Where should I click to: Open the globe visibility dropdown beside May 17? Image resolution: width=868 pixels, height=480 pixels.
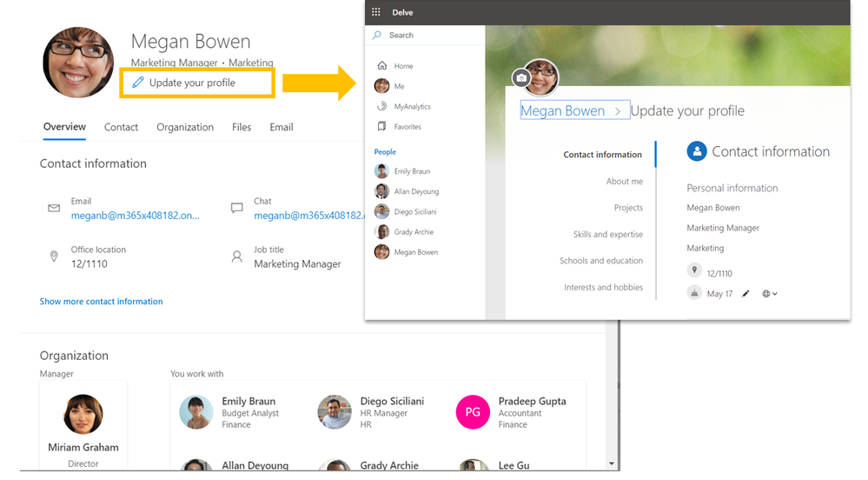coord(770,294)
